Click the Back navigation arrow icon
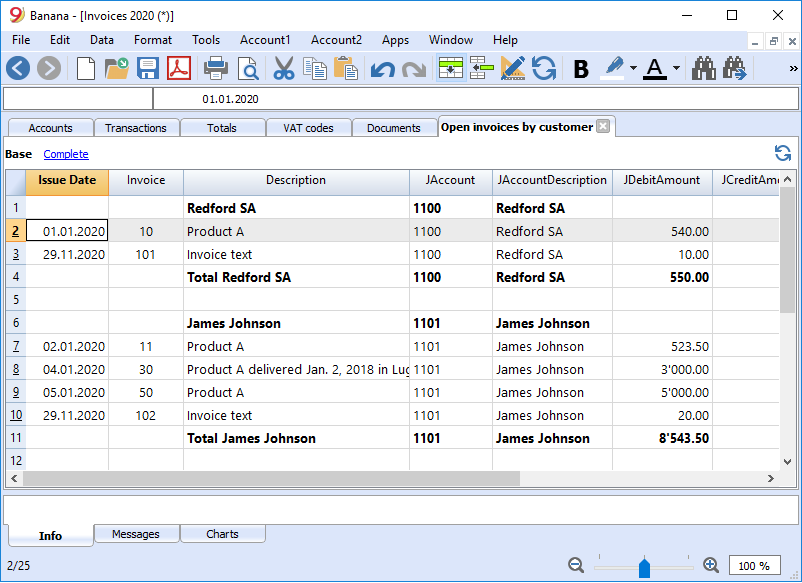This screenshot has height=583, width=802. click(x=18, y=68)
